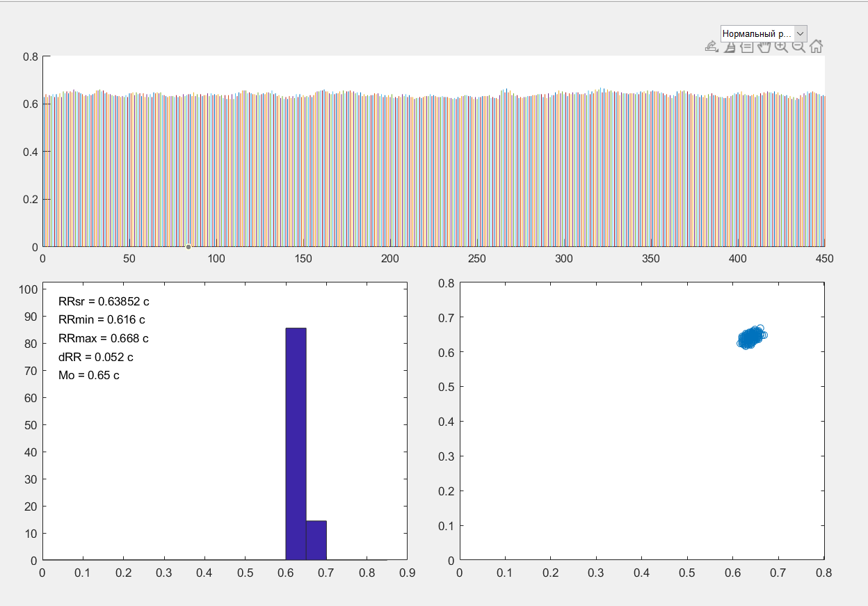This screenshot has width=868, height=606.
Task: Click the histogram y-axis label 100
Action: (x=28, y=289)
